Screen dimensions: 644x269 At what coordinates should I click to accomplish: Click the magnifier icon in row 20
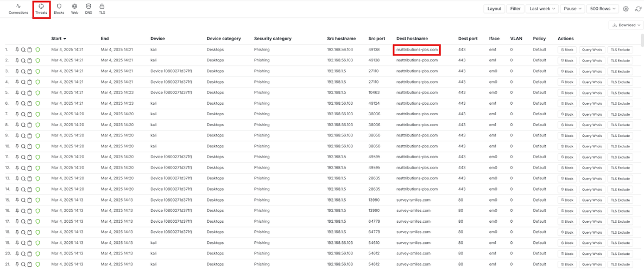click(23, 253)
